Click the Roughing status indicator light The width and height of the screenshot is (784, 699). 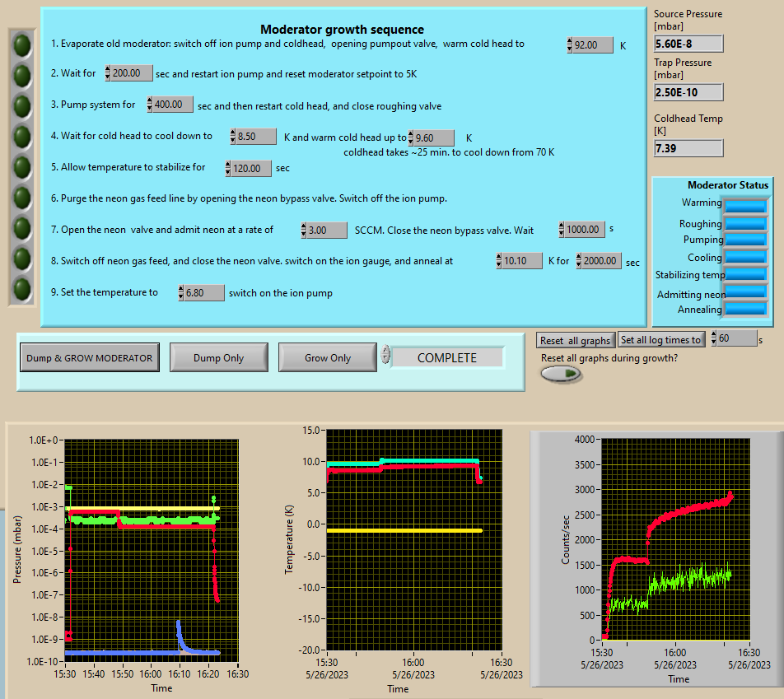click(745, 223)
